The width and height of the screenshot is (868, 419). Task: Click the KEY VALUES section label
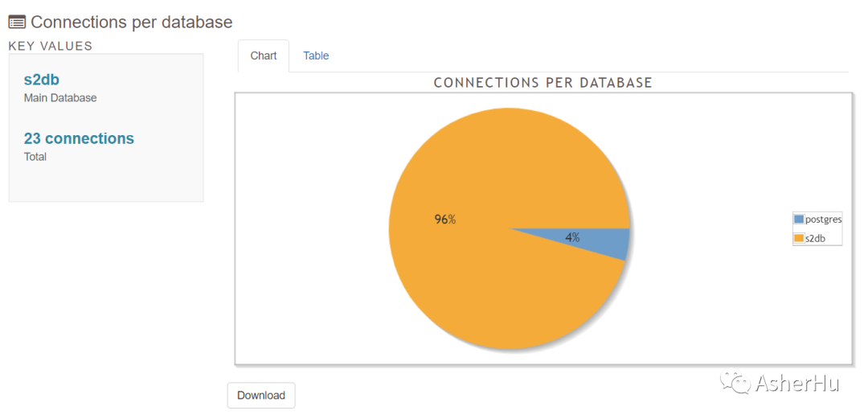51,46
